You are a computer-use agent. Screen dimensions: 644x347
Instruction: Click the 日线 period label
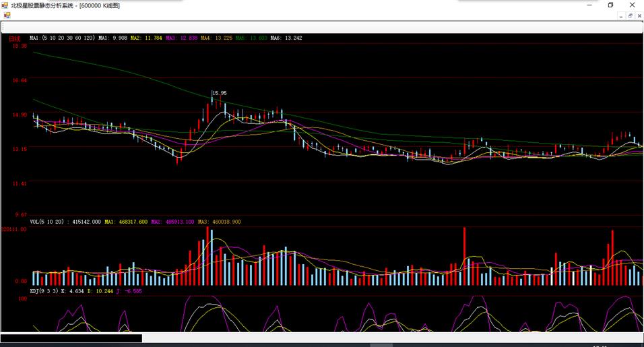15,38
